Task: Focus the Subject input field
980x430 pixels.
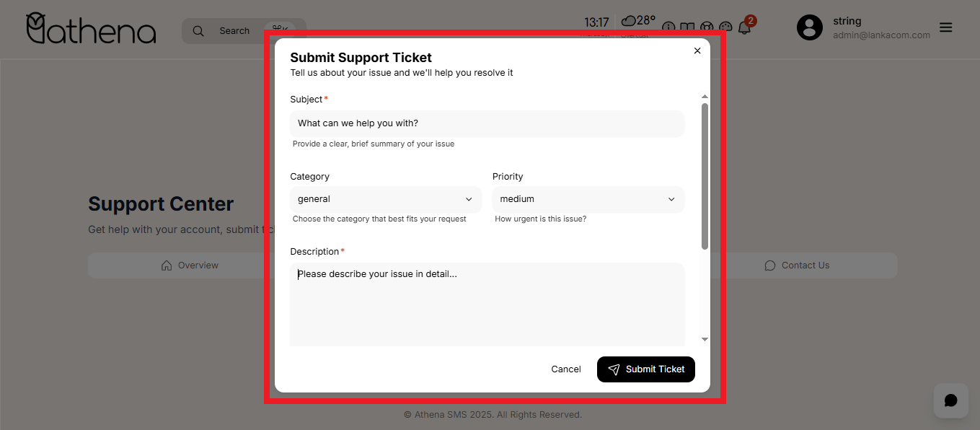Action: [487, 123]
